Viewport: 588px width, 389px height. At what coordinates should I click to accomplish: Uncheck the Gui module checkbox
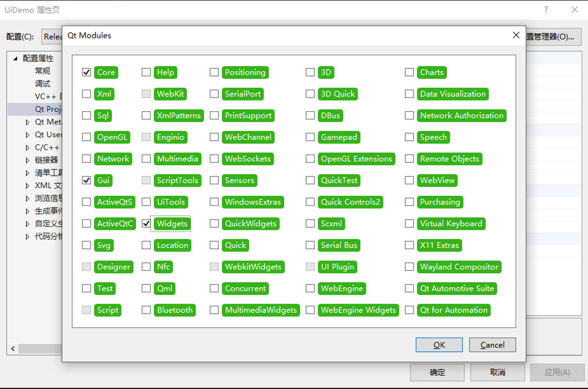click(x=86, y=181)
